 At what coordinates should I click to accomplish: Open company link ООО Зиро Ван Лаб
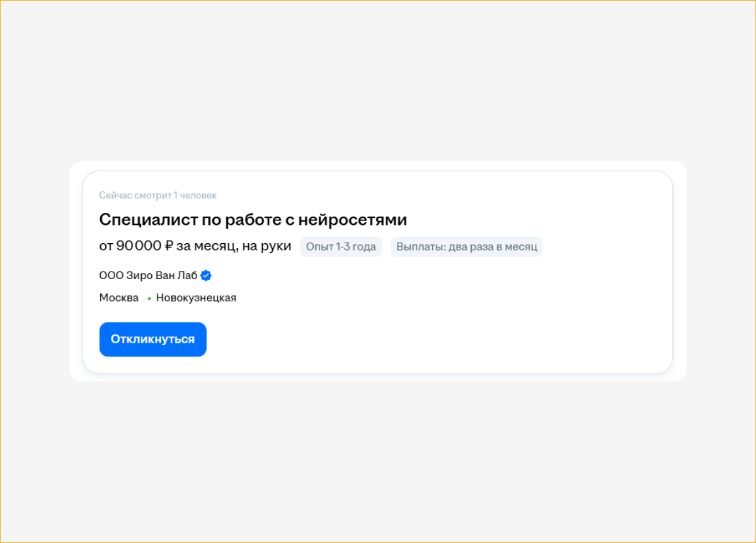point(148,275)
